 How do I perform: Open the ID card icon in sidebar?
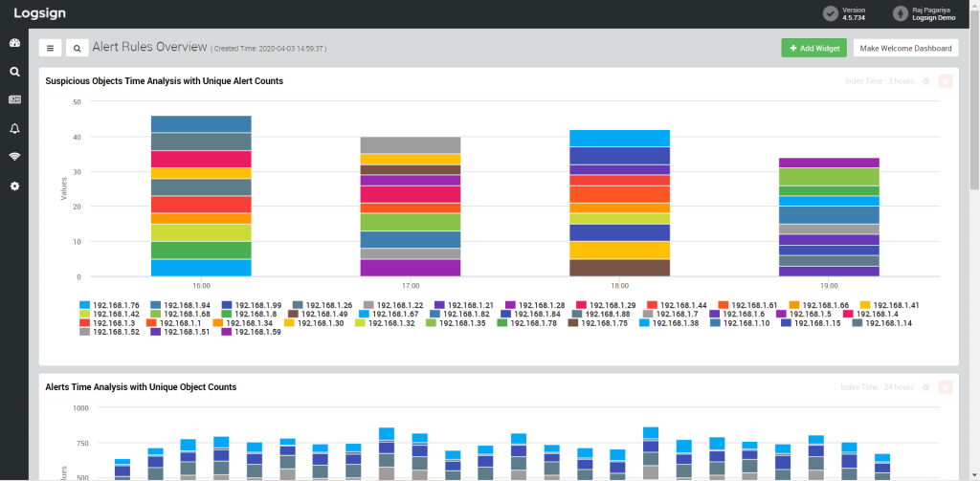click(x=15, y=100)
